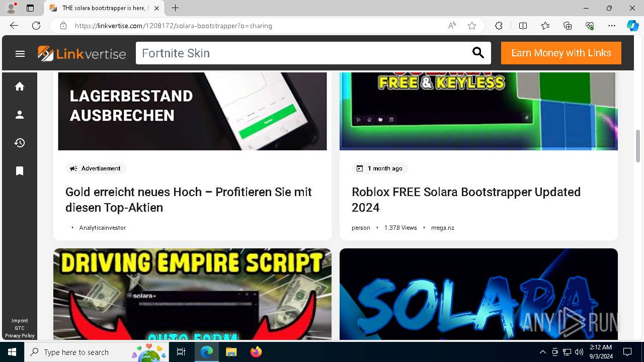Open Task View on the taskbar

point(181,352)
